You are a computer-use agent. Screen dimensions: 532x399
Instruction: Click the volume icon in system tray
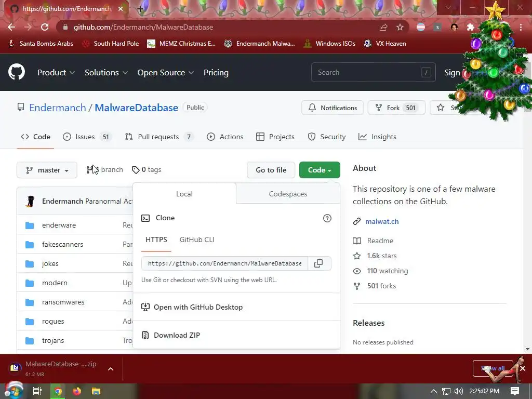point(458,391)
